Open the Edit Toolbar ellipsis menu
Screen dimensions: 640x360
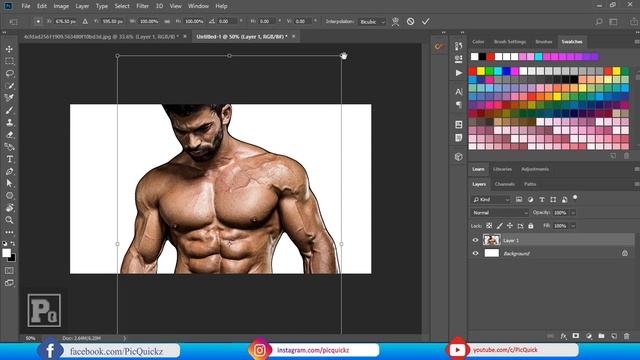[x=9, y=232]
